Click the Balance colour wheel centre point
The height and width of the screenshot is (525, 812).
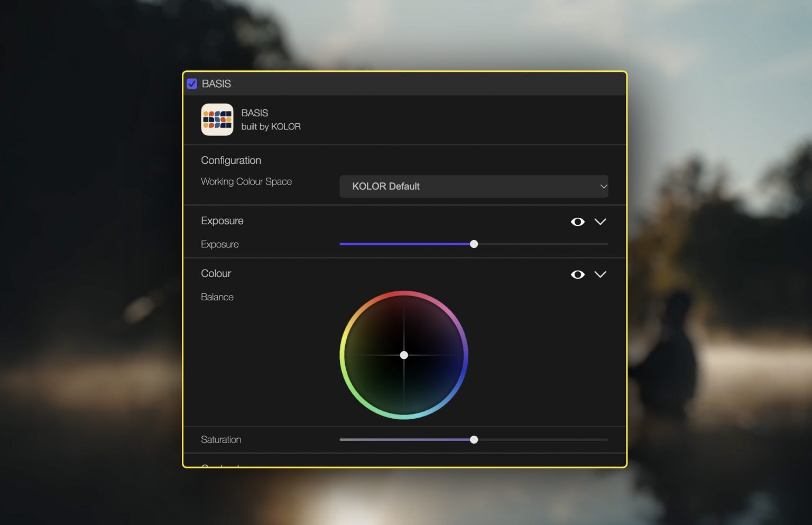(x=404, y=355)
